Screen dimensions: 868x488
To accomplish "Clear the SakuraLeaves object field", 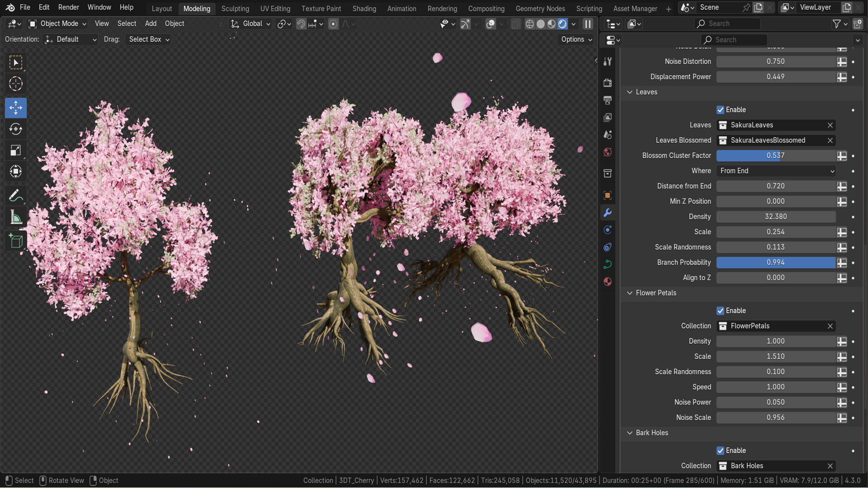I will (x=830, y=125).
